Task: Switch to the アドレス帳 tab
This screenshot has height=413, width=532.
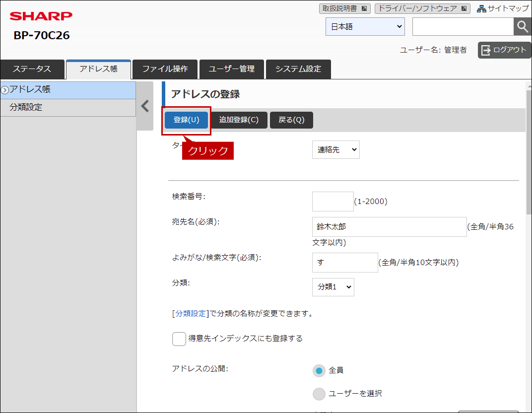Action: pos(98,69)
